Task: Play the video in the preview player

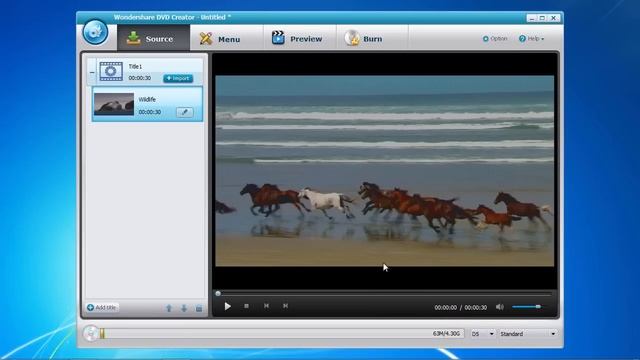Action: pyautogui.click(x=227, y=306)
